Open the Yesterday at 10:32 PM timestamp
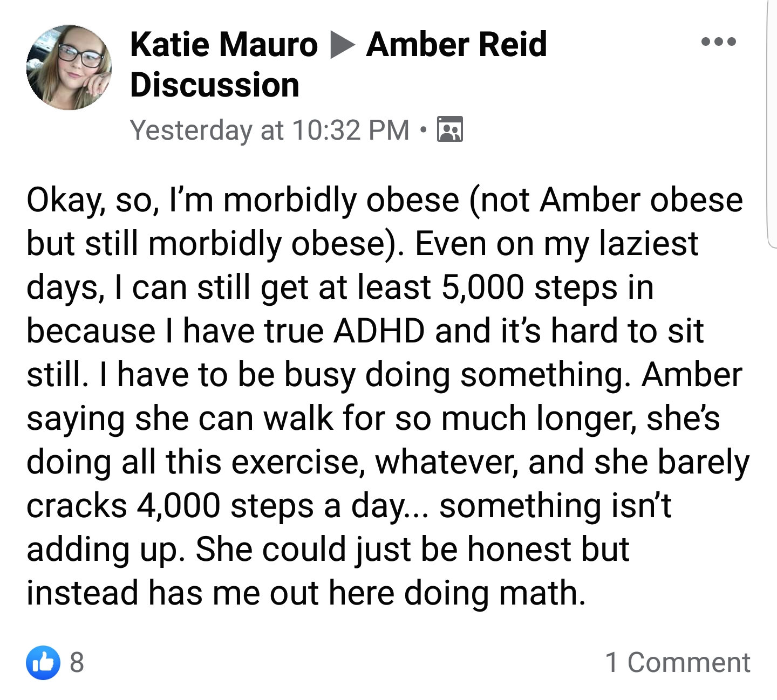Viewport: 777px width, 700px height. [270, 130]
